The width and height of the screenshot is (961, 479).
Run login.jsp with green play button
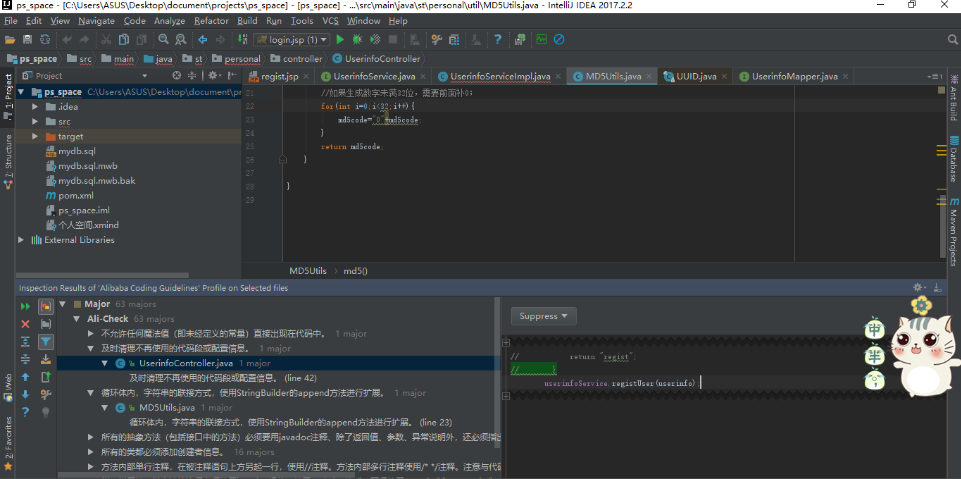pyautogui.click(x=340, y=39)
